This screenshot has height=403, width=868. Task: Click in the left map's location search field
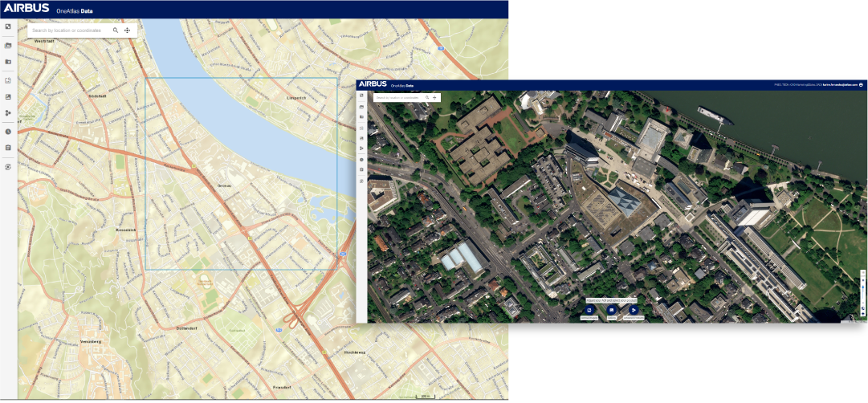point(68,31)
